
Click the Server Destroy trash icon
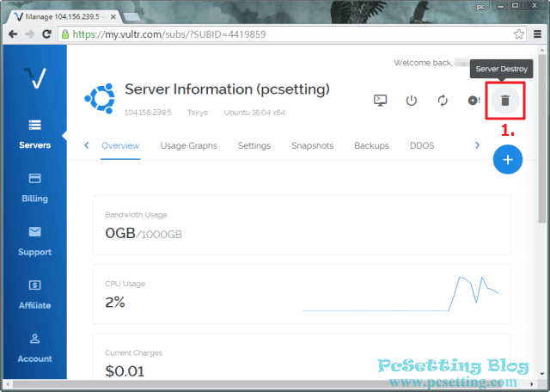point(505,101)
